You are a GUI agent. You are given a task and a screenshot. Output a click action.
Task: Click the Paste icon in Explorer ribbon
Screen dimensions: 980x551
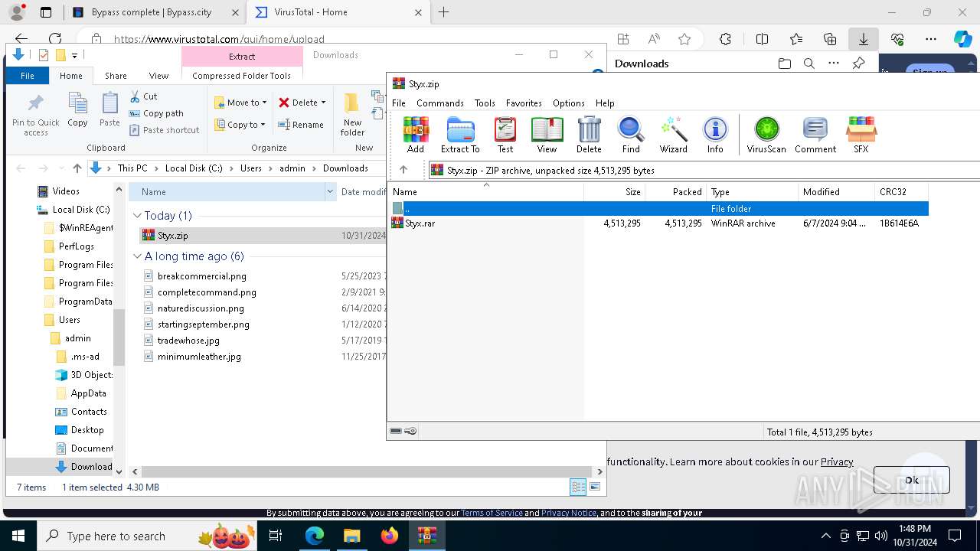pyautogui.click(x=109, y=109)
